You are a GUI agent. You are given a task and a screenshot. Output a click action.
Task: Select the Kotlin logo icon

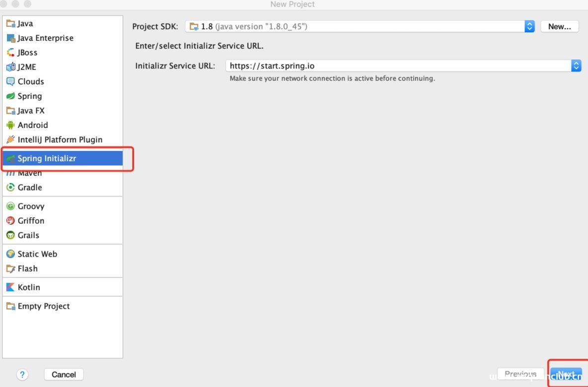tap(10, 287)
